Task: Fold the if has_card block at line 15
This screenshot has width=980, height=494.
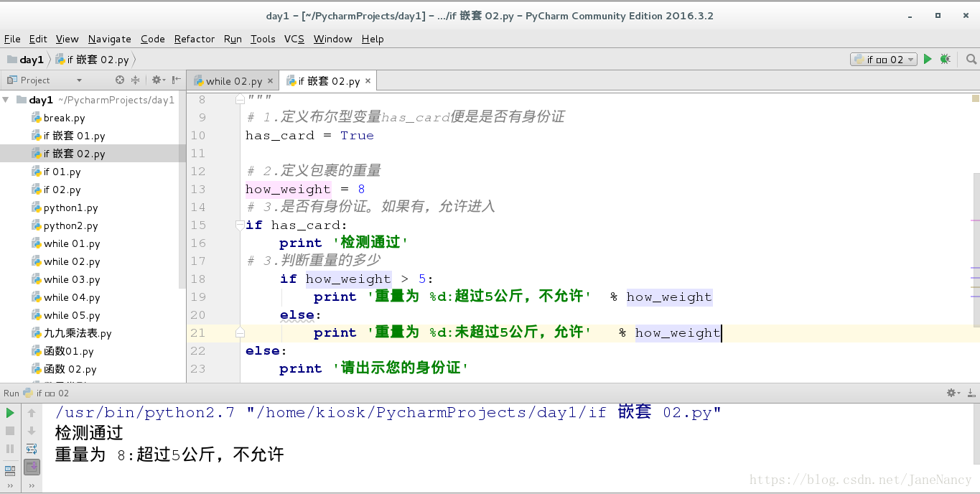Action: (241, 225)
